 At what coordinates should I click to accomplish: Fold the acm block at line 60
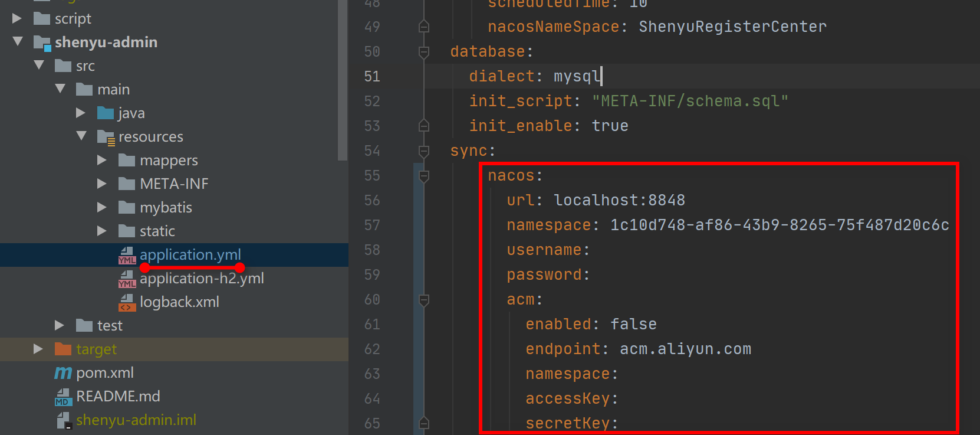coord(423,300)
